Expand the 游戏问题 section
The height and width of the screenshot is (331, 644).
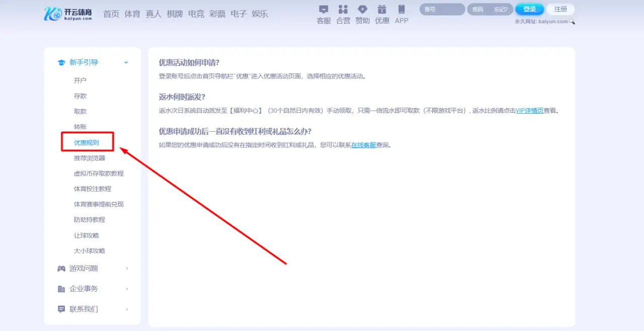(127, 268)
